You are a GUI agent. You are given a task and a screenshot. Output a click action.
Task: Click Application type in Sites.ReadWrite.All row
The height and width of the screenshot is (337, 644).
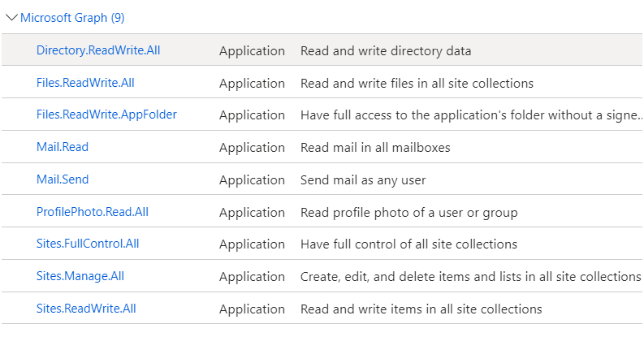252,309
